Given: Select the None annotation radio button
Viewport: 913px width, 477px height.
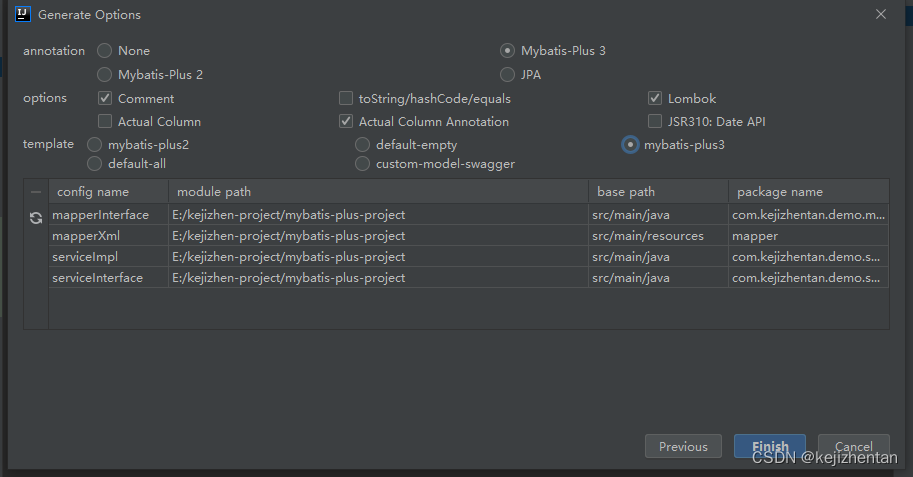Looking at the screenshot, I should click(x=105, y=51).
